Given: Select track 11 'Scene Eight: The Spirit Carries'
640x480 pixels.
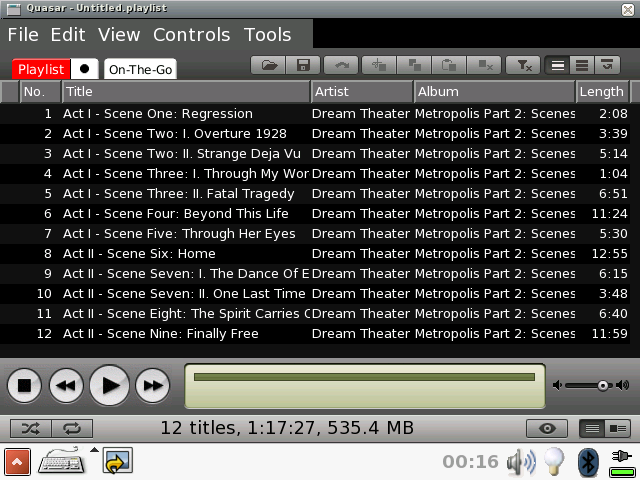Looking at the screenshot, I should coord(315,313).
